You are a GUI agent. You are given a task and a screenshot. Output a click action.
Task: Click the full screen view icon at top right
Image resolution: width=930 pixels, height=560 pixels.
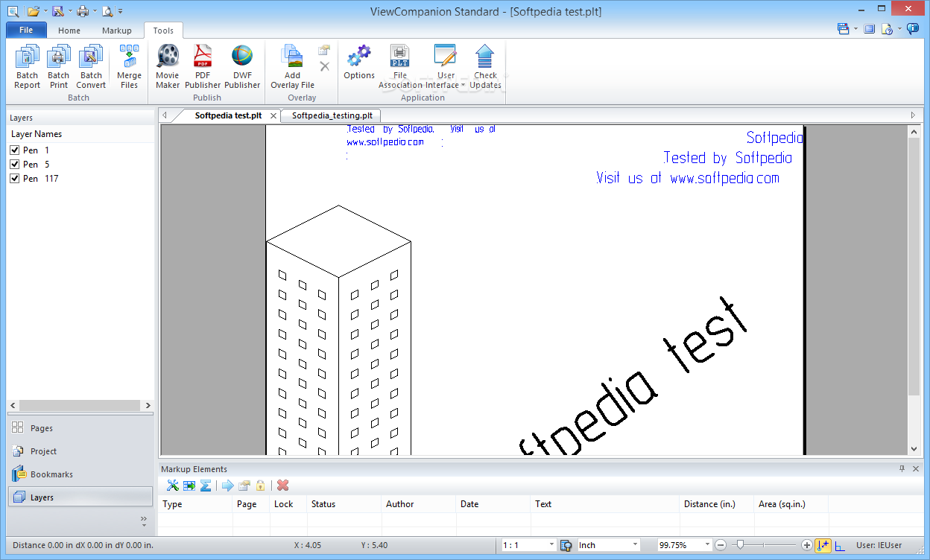point(869,29)
